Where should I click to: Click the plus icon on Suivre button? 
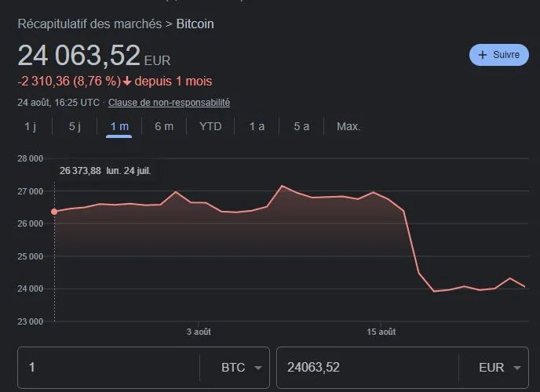point(483,55)
